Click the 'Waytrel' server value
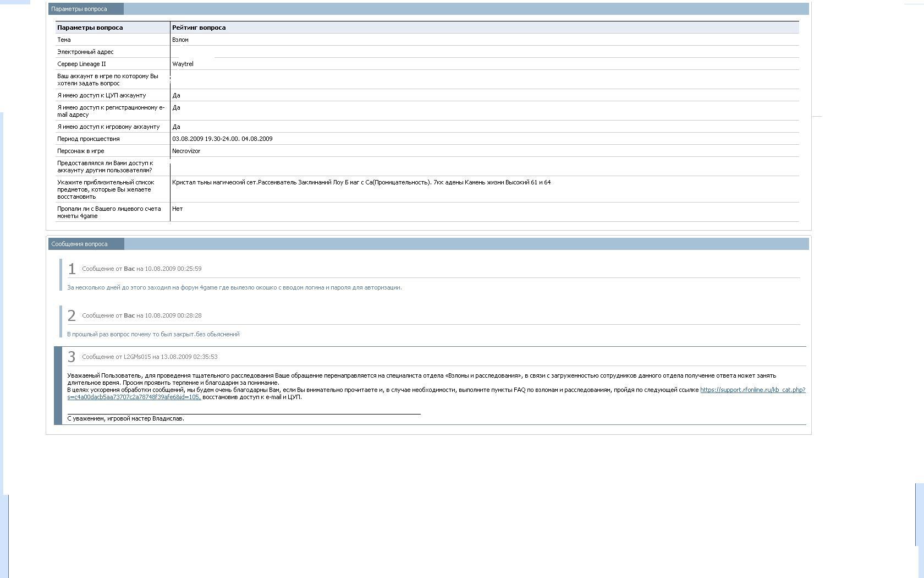The image size is (924, 578). click(x=183, y=64)
